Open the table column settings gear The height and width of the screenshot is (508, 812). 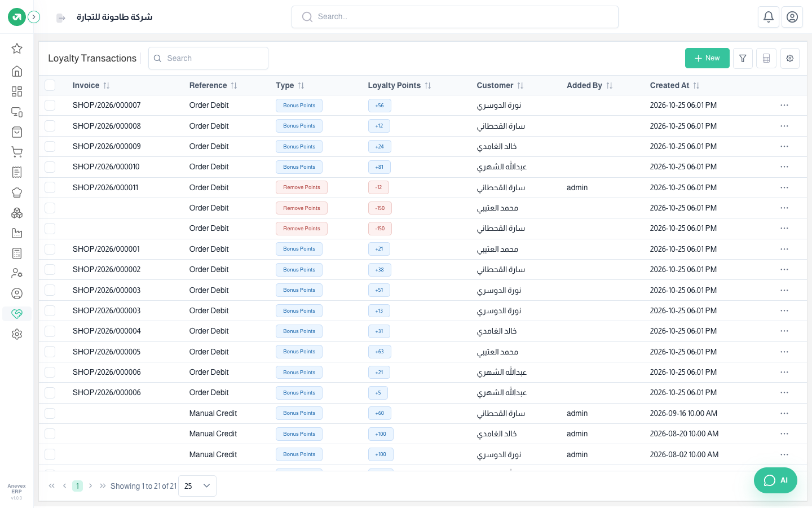790,58
